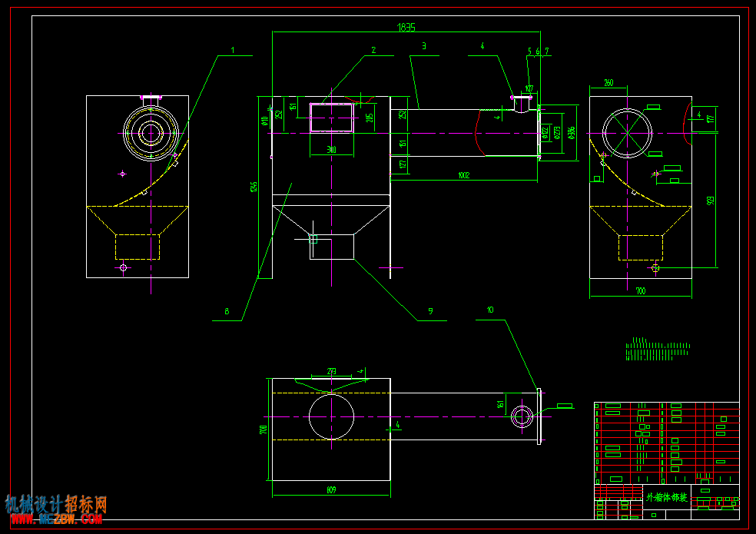Click the 外箱体部装 title block text

pyautogui.click(x=667, y=497)
